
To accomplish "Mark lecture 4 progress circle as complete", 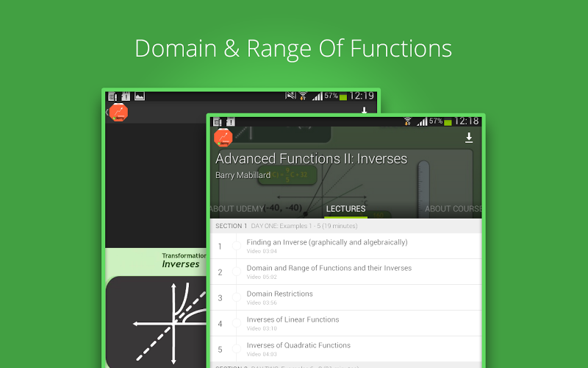I will tap(236, 323).
